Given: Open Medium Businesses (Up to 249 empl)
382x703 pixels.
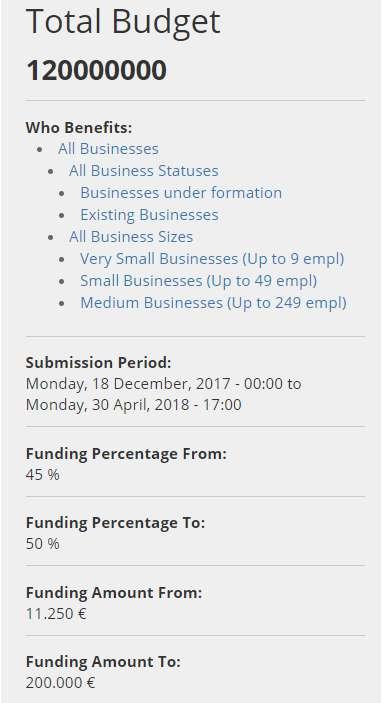Looking at the screenshot, I should click(x=213, y=303).
